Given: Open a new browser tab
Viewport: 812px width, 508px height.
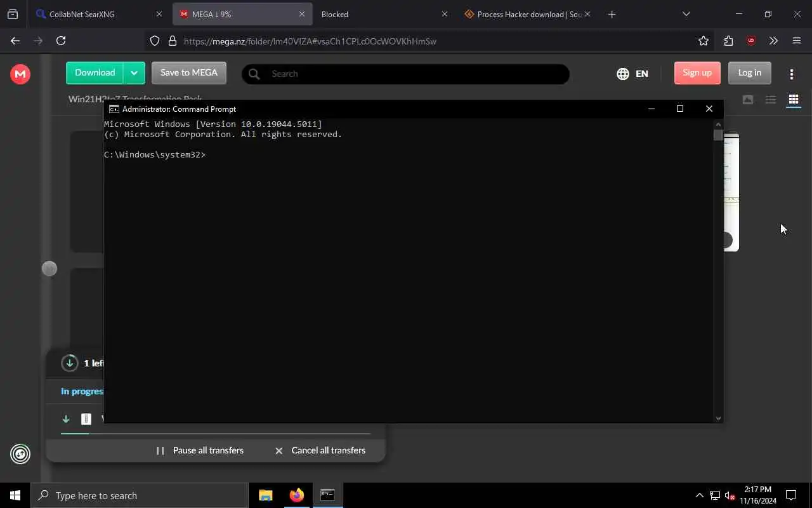Looking at the screenshot, I should coord(612,14).
